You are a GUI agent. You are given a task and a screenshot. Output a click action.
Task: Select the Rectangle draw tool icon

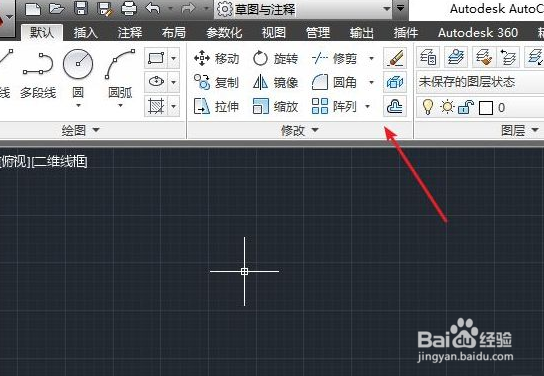tap(156, 58)
